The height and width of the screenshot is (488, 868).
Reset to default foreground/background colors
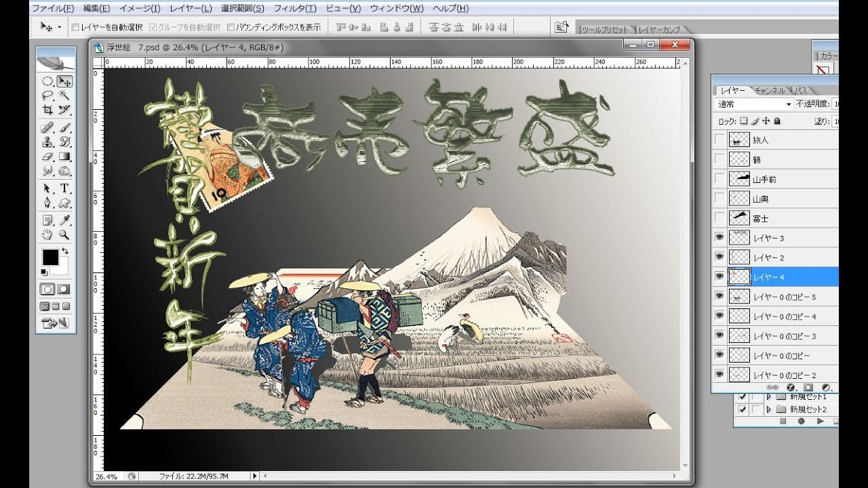(x=45, y=272)
